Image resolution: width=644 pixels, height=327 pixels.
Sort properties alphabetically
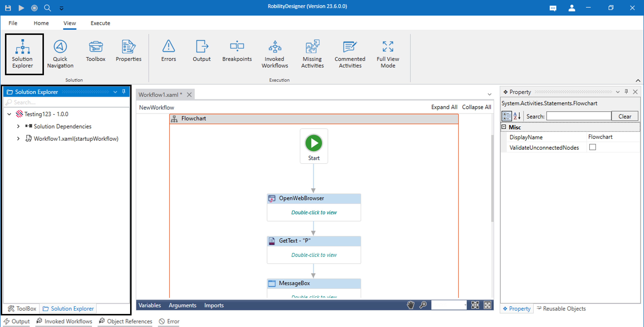[517, 116]
